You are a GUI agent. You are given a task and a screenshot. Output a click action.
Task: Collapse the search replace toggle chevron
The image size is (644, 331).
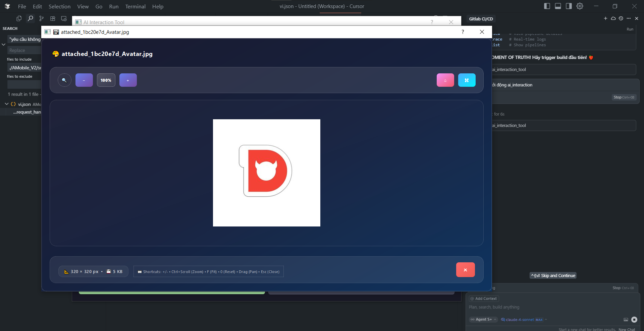point(3,45)
